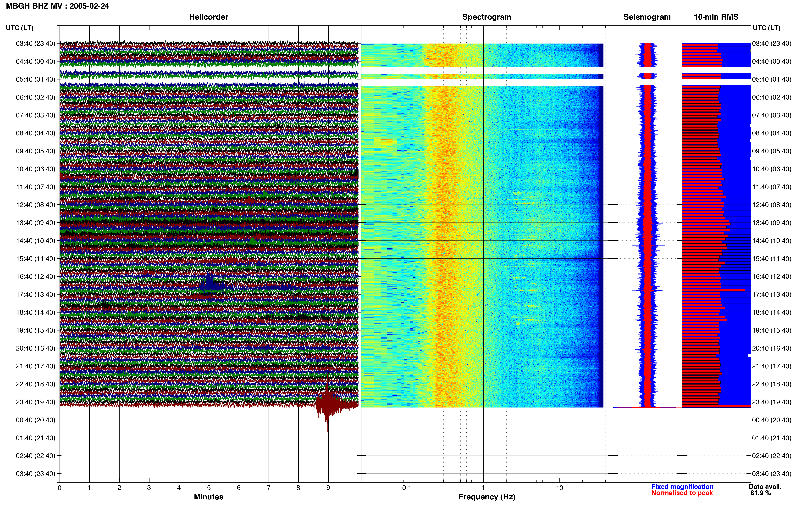The width and height of the screenshot is (812, 508).
Task: Click the Data avail. label
Action: pos(765,486)
